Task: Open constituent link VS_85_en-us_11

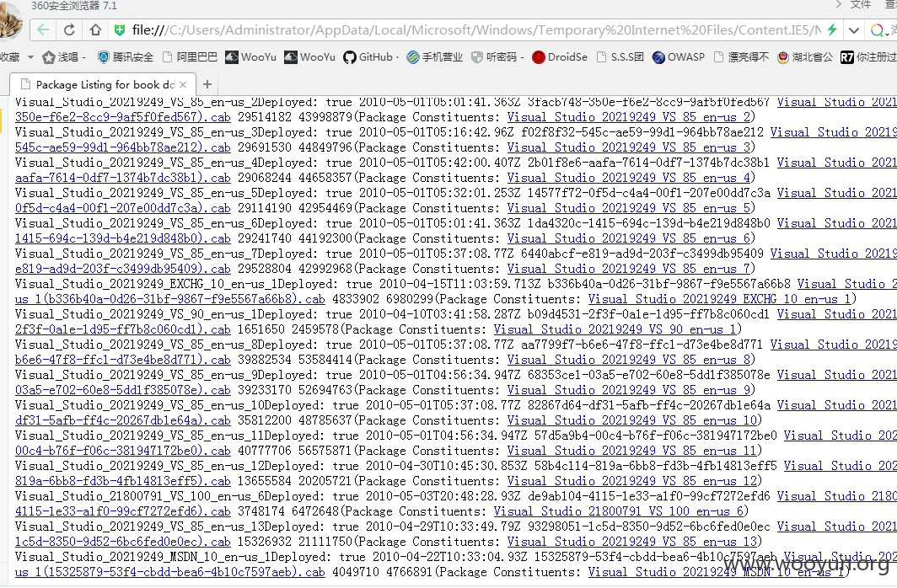Action: point(631,451)
